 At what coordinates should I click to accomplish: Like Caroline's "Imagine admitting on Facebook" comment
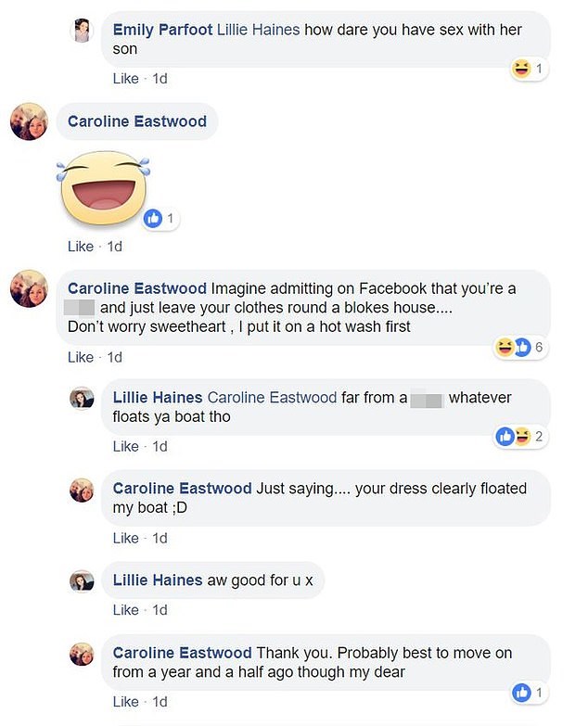click(x=81, y=357)
